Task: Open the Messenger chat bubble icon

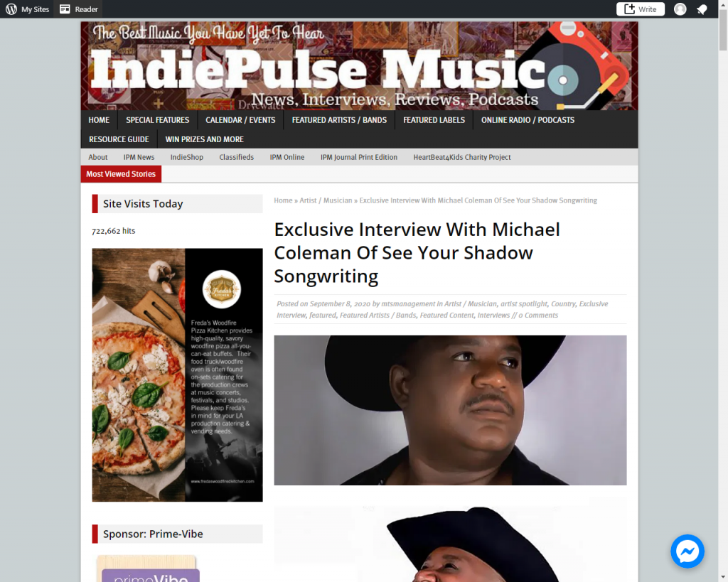Action: pyautogui.click(x=687, y=551)
